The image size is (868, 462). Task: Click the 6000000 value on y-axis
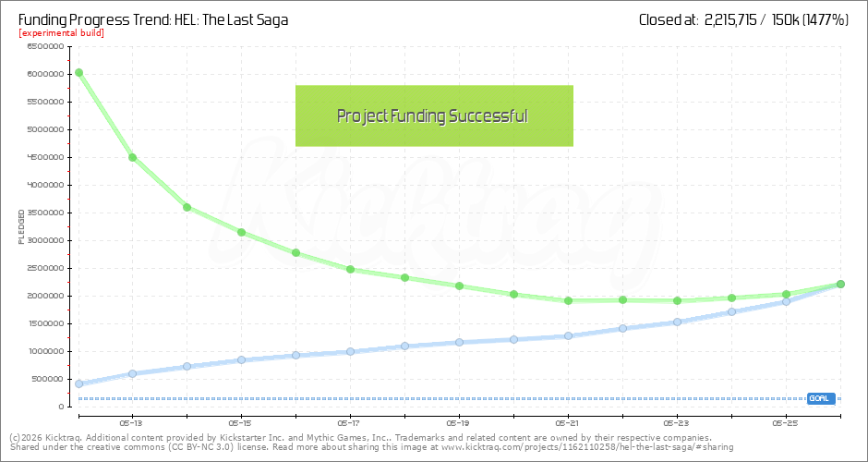(45, 74)
